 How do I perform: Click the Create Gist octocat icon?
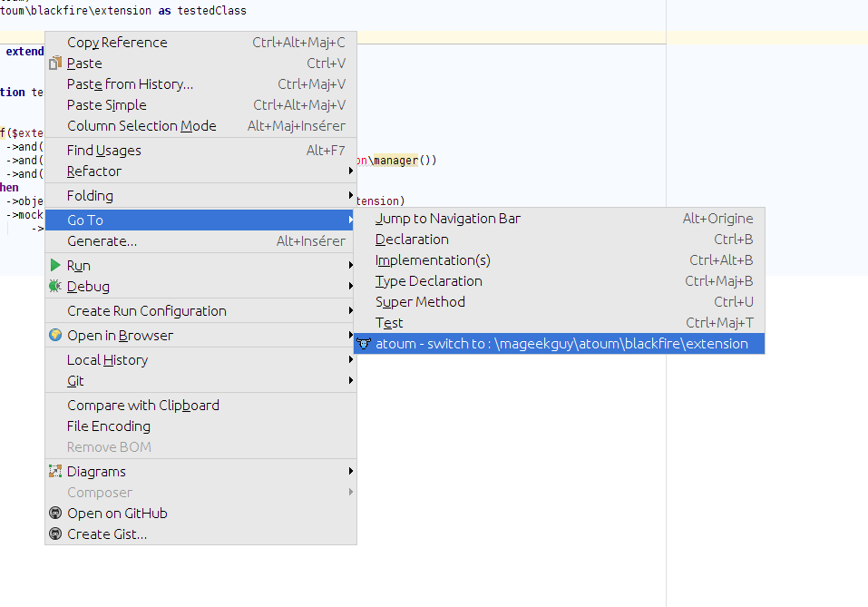point(54,534)
